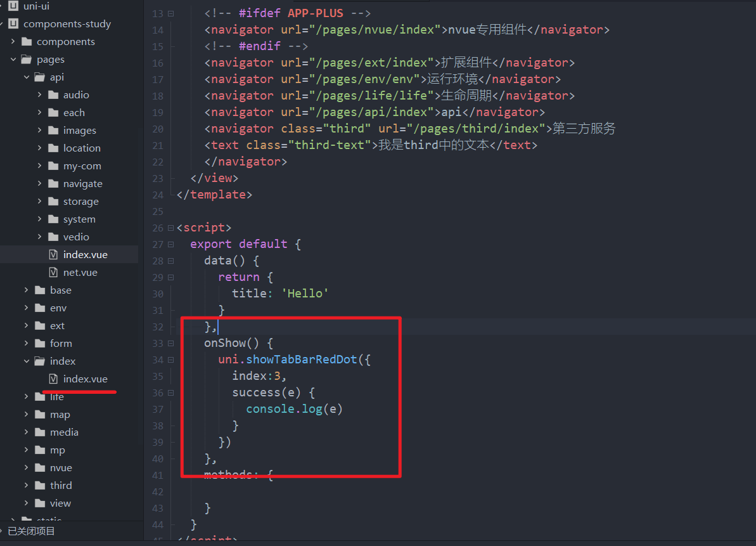
Task: Click the third folder icon
Action: coord(40,485)
